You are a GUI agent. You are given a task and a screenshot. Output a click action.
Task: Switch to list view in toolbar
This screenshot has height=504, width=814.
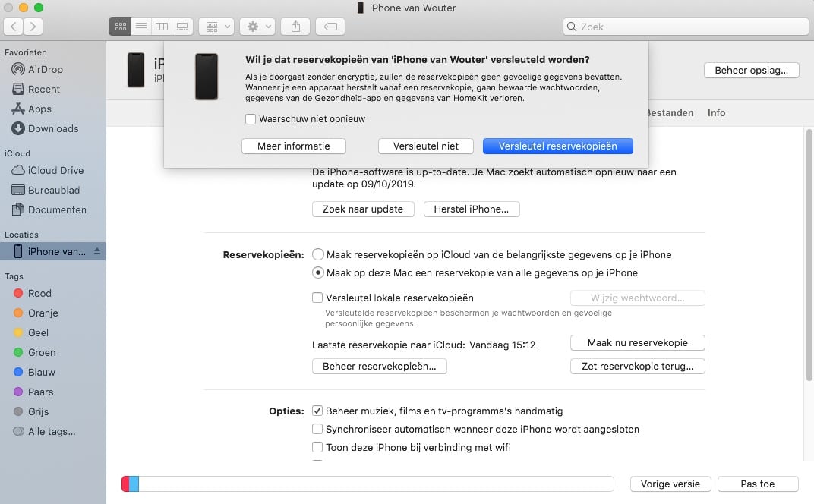(x=140, y=27)
